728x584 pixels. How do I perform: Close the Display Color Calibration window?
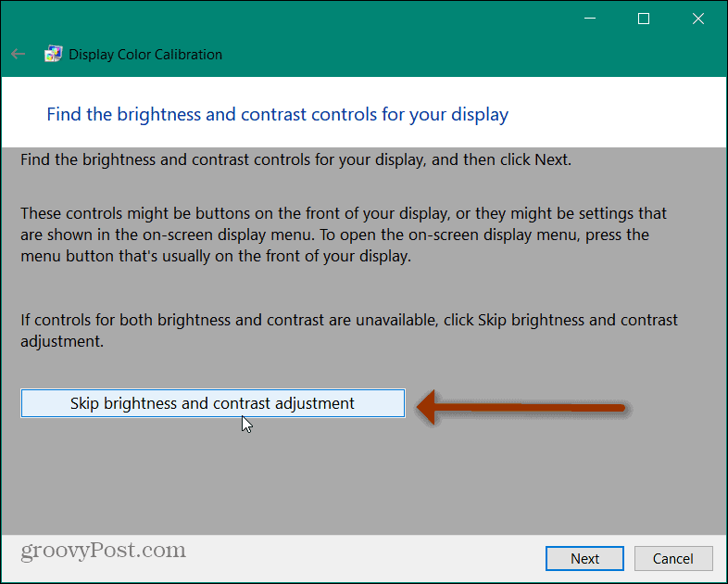tap(697, 19)
